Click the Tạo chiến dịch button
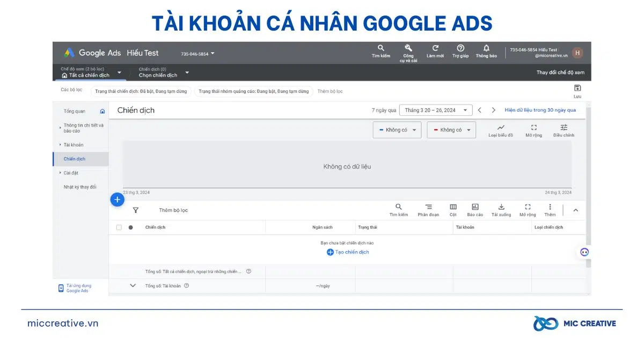The width and height of the screenshot is (644, 338). click(x=348, y=252)
